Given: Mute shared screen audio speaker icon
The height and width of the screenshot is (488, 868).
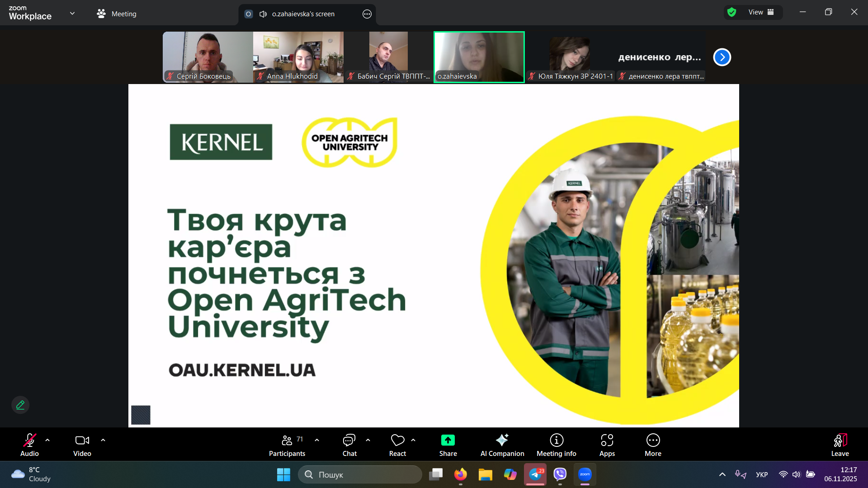Looking at the screenshot, I should [x=263, y=14].
